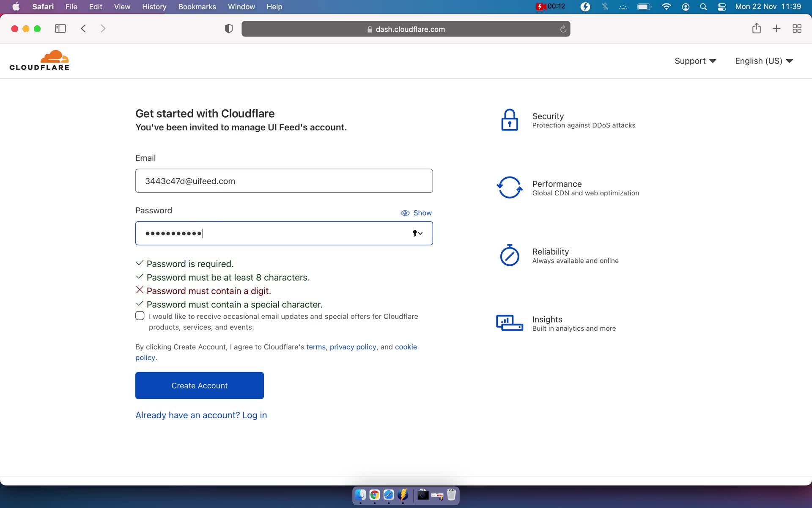Open a new tab with the plus icon
This screenshot has width=812, height=508.
click(776, 29)
